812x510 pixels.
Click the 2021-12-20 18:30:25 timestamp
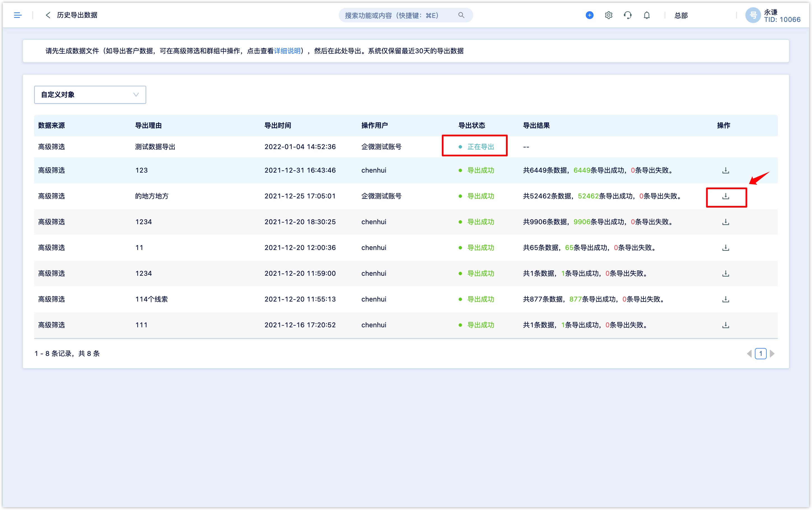click(300, 222)
